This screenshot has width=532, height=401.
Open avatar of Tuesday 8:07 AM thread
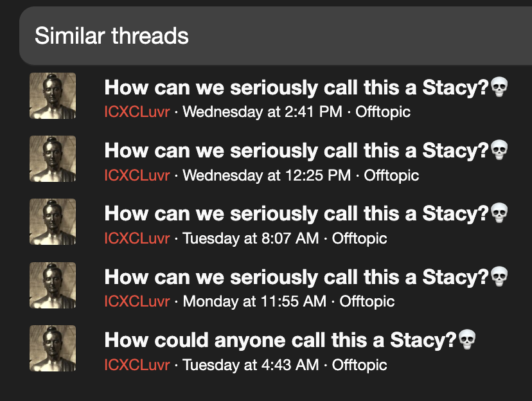[x=53, y=222]
